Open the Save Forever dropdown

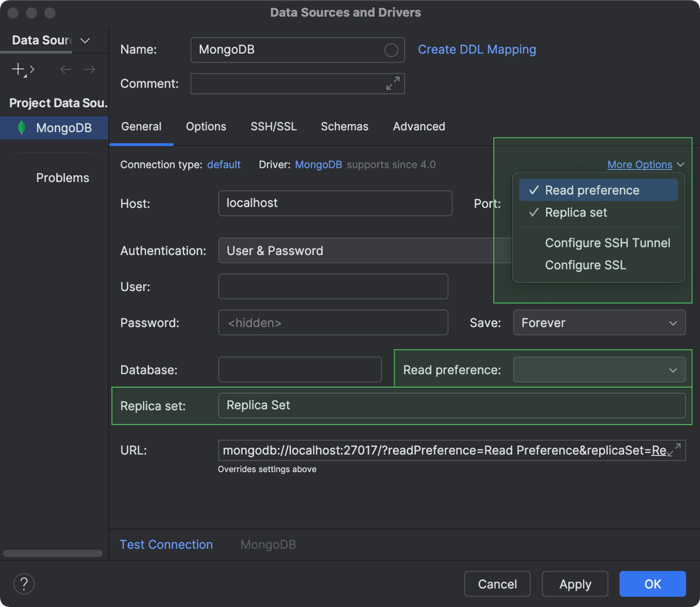click(599, 323)
